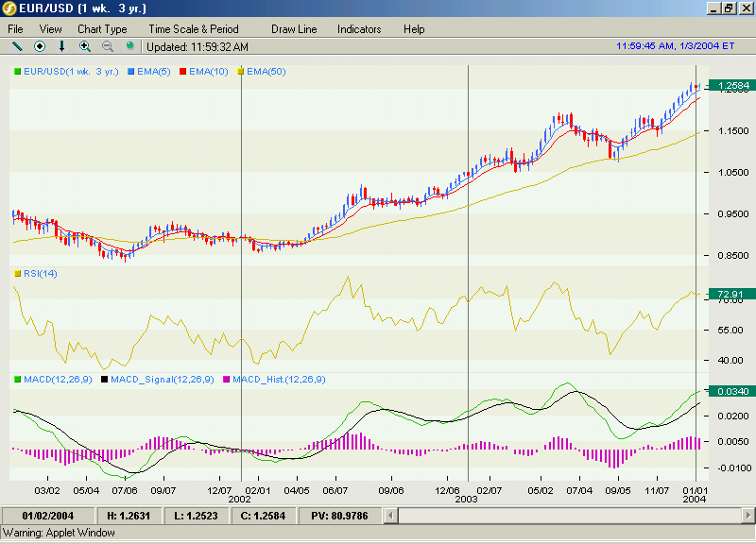Click the 0.8500 price axis label
Viewport: 756px width, 544px height.
pyautogui.click(x=733, y=255)
